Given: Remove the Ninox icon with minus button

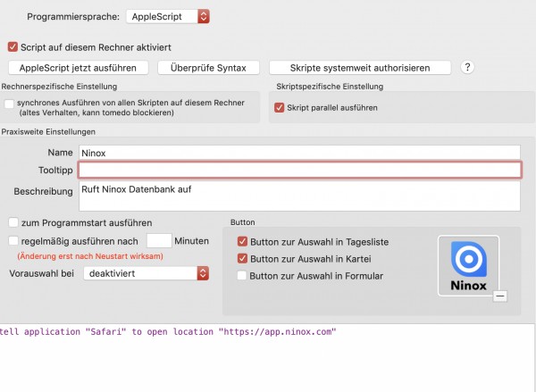Looking at the screenshot, I should point(499,296).
